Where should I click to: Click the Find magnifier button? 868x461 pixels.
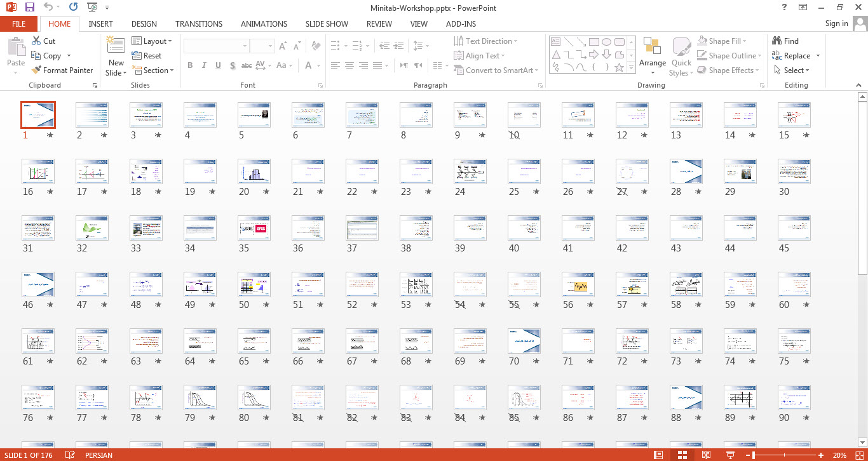coord(786,41)
